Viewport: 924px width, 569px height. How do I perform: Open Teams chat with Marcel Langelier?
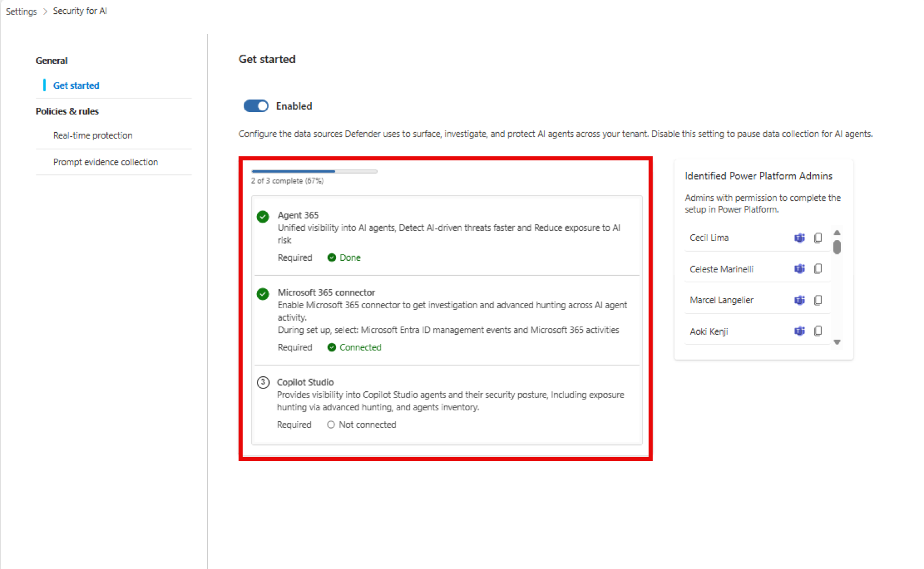tap(799, 300)
